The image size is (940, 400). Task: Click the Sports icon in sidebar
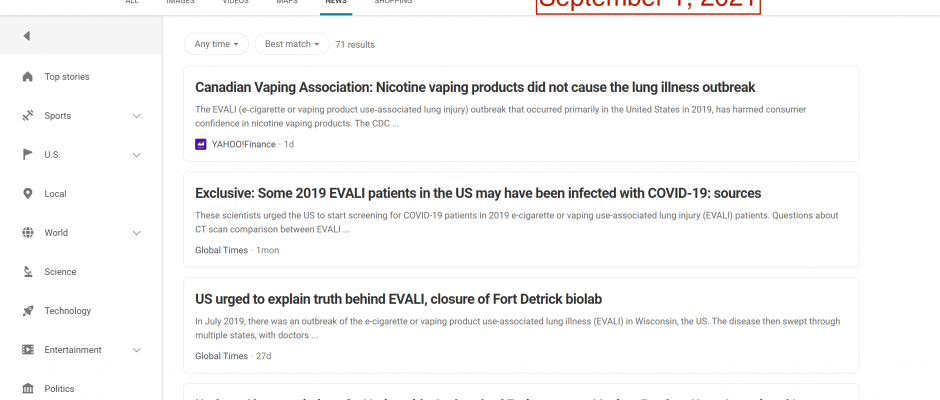[x=28, y=116]
